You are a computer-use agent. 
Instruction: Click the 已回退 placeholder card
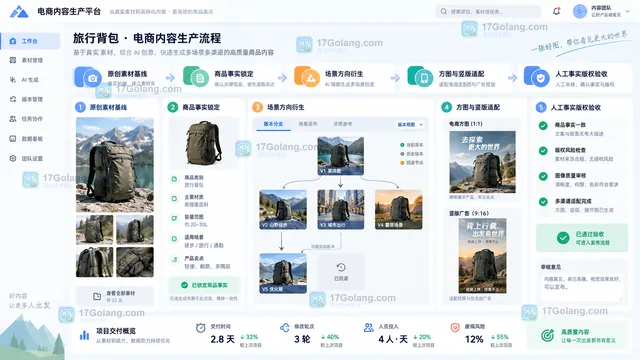[341, 273]
